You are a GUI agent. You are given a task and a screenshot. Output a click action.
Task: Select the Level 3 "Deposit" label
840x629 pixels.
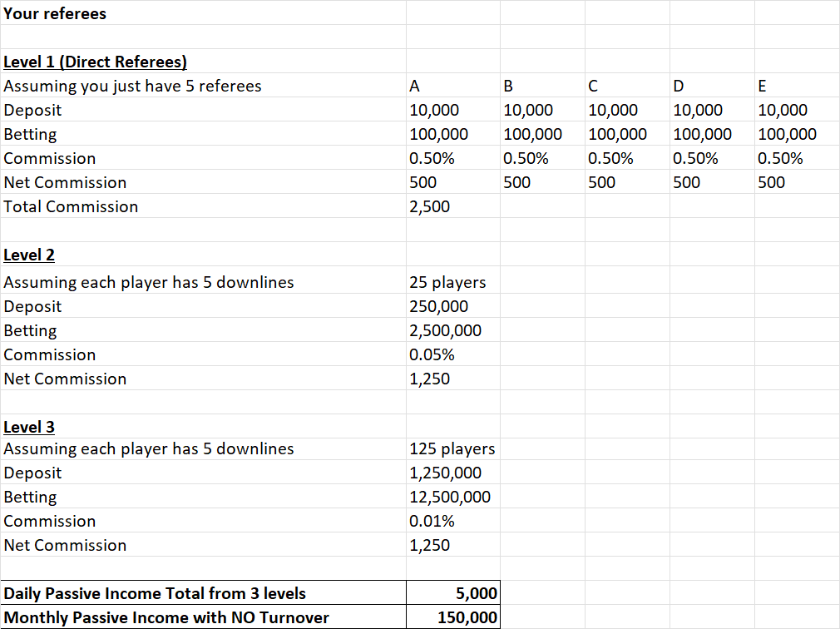[x=32, y=473]
